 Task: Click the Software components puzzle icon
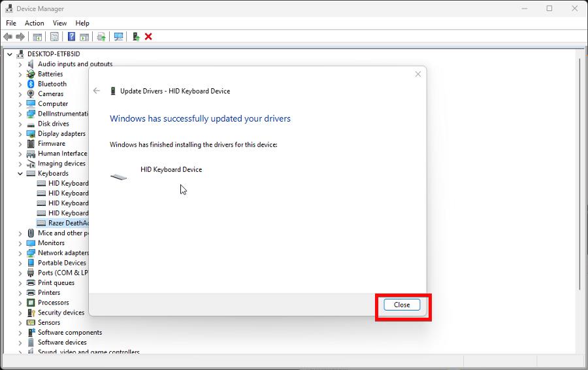31,333
